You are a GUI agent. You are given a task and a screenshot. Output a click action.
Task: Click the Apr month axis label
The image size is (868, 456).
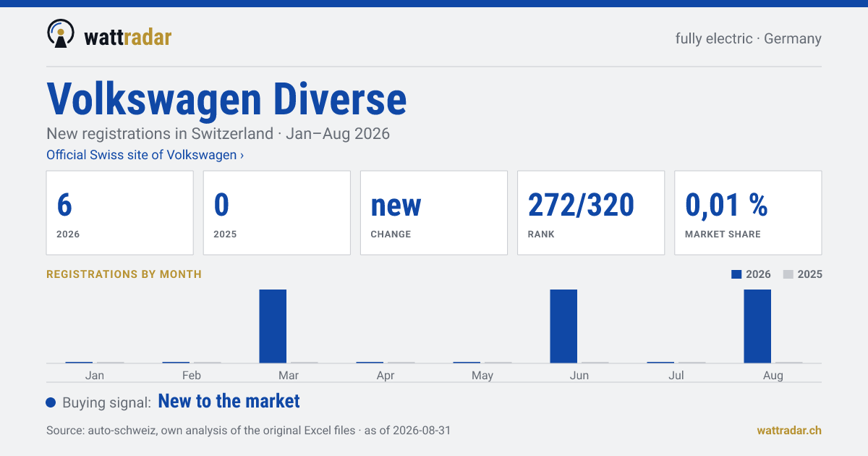[x=386, y=375]
